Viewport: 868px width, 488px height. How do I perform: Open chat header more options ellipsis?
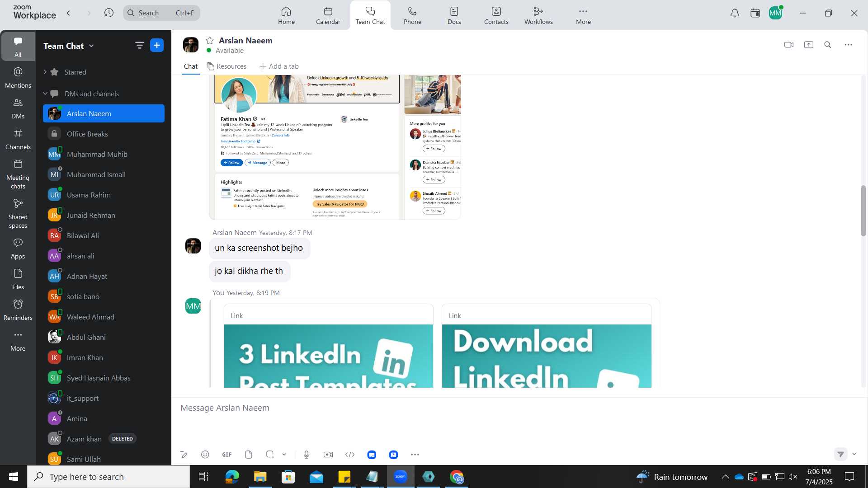(x=849, y=45)
